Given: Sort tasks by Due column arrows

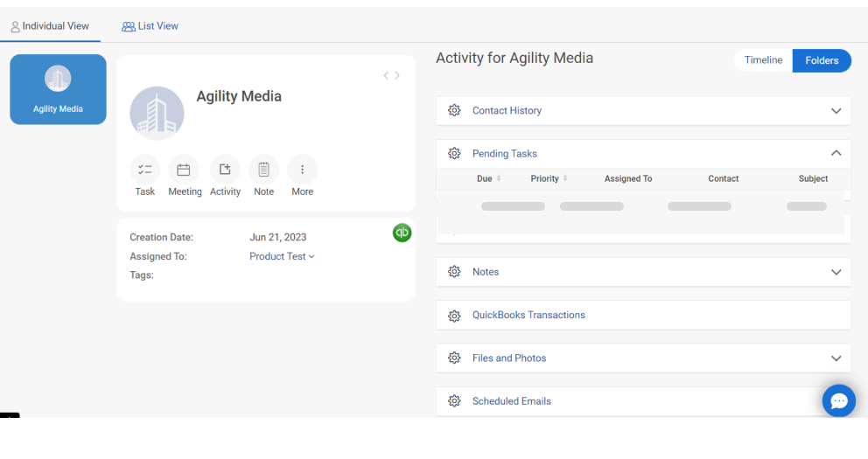Looking at the screenshot, I should click(499, 178).
